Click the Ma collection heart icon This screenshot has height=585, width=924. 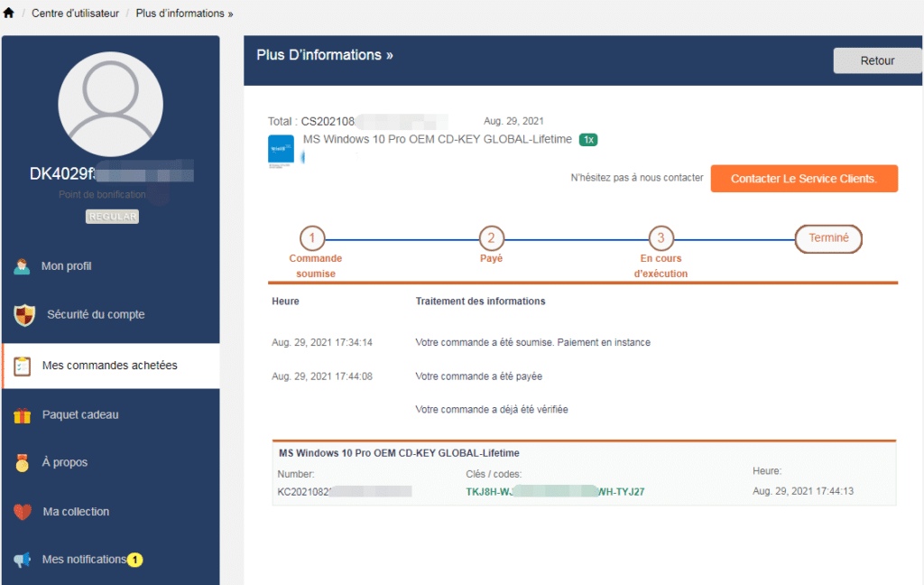(23, 512)
